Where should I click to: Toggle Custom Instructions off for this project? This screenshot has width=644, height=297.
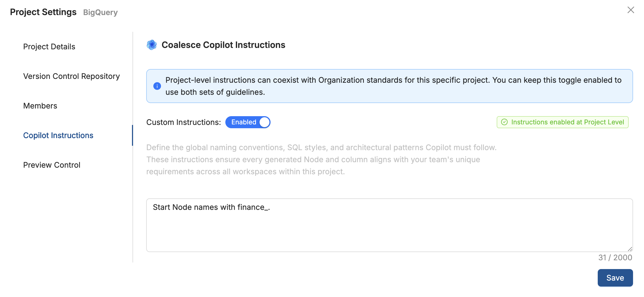click(x=248, y=122)
